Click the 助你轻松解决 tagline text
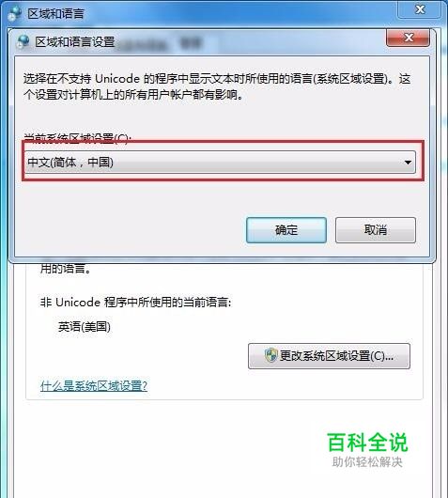 (x=367, y=462)
